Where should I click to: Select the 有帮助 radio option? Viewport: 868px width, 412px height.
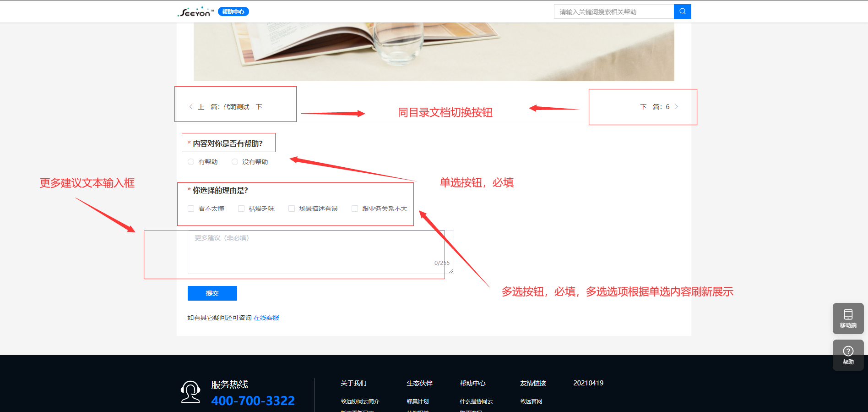pos(191,162)
